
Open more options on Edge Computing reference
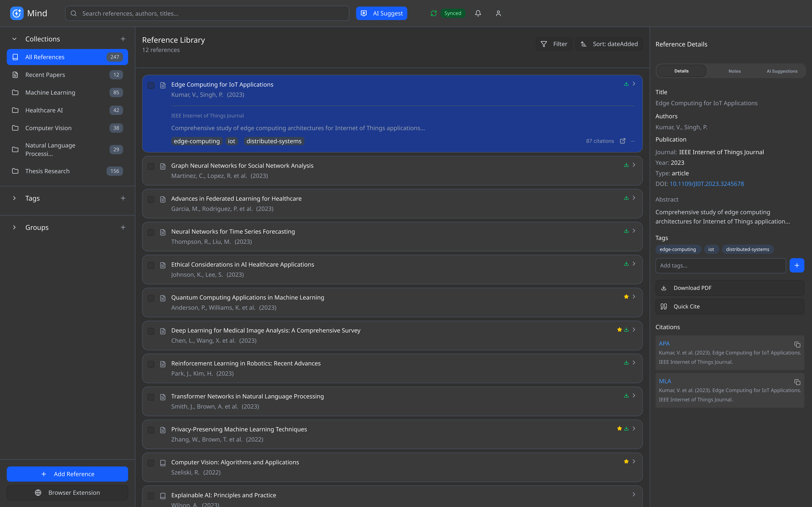click(x=633, y=141)
